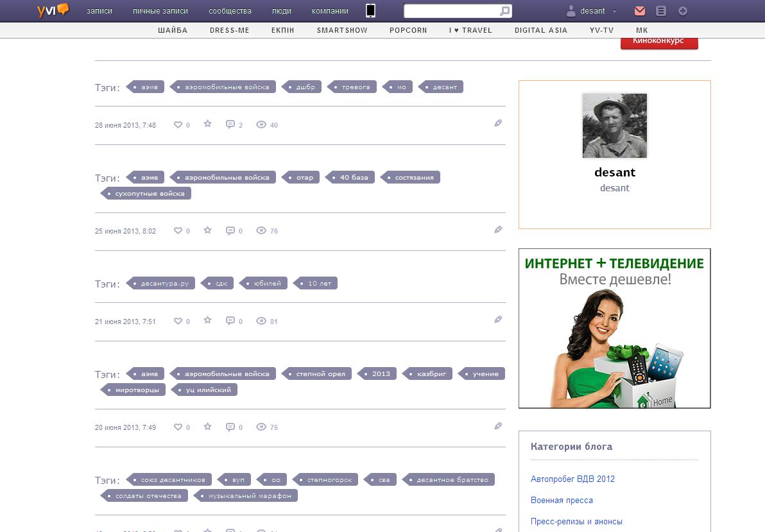Click the red Киноконкурс button
This screenshot has width=765, height=532.
coord(658,41)
